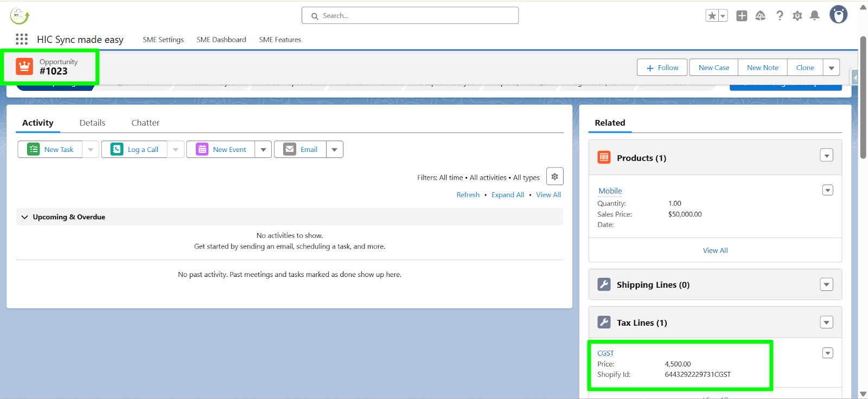Open the New Task dropdown arrow
This screenshot has height=399, width=868.
coord(91,149)
